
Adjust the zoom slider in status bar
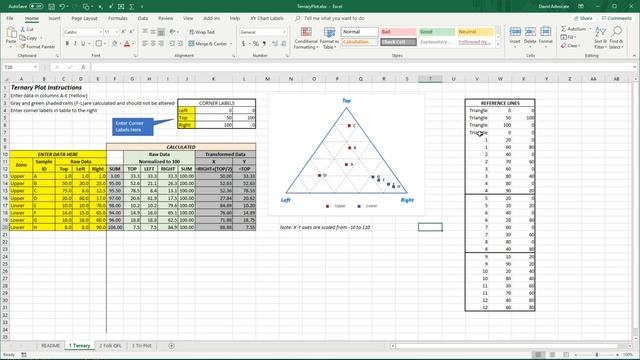pos(596,355)
